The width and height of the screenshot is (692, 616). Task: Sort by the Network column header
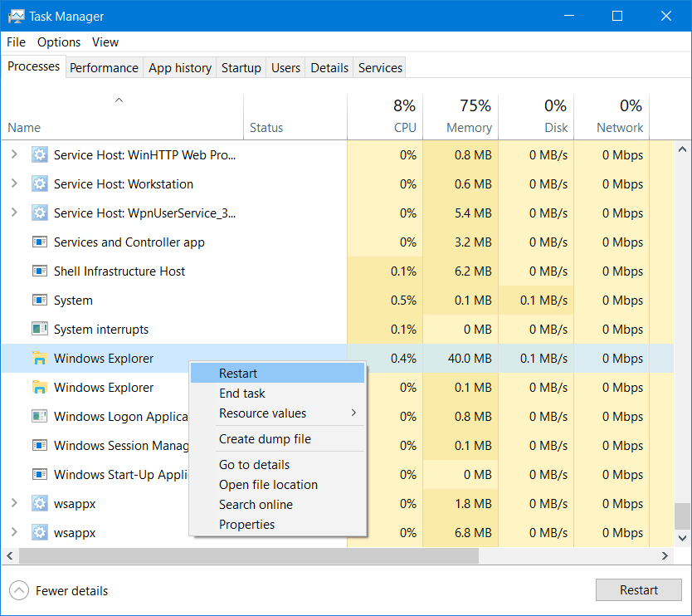pyautogui.click(x=612, y=117)
